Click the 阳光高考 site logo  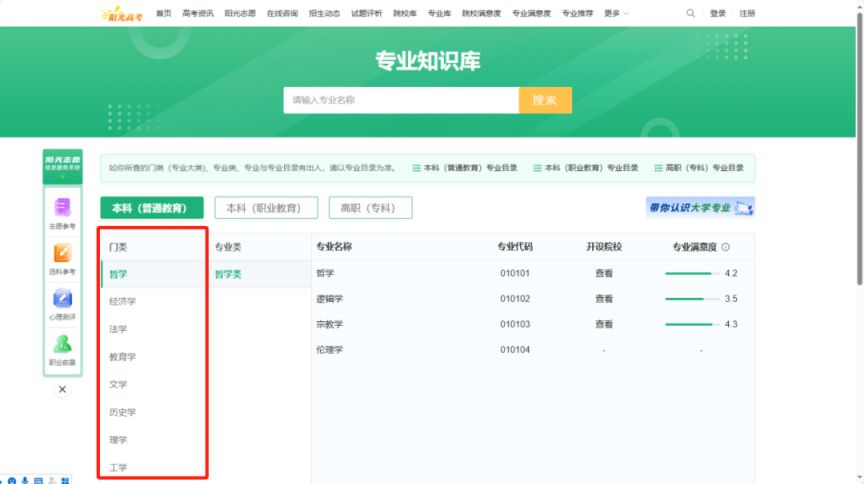point(121,13)
